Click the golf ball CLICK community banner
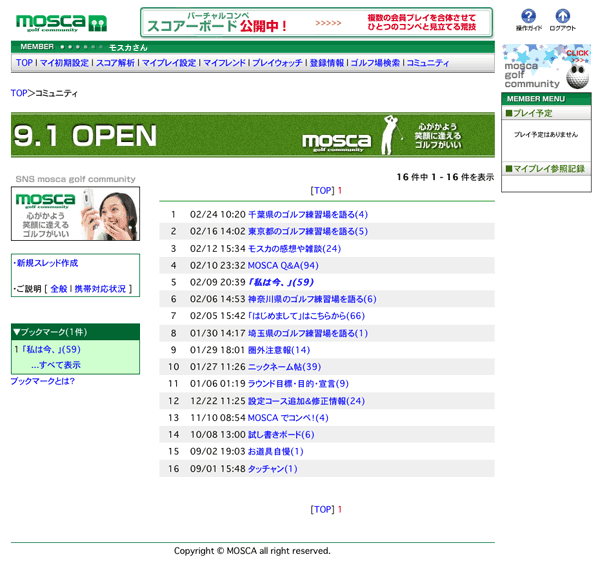The width and height of the screenshot is (600, 581). (546, 67)
